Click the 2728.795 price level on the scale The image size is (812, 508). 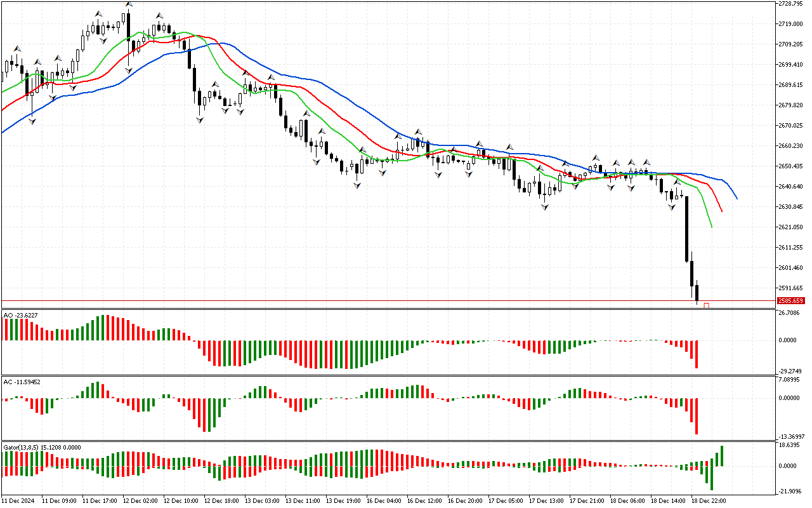pos(791,4)
